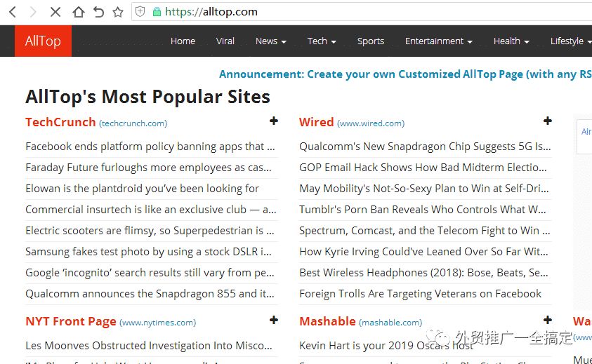
Task: Visit the techcrunch.com source link
Action: point(133,123)
